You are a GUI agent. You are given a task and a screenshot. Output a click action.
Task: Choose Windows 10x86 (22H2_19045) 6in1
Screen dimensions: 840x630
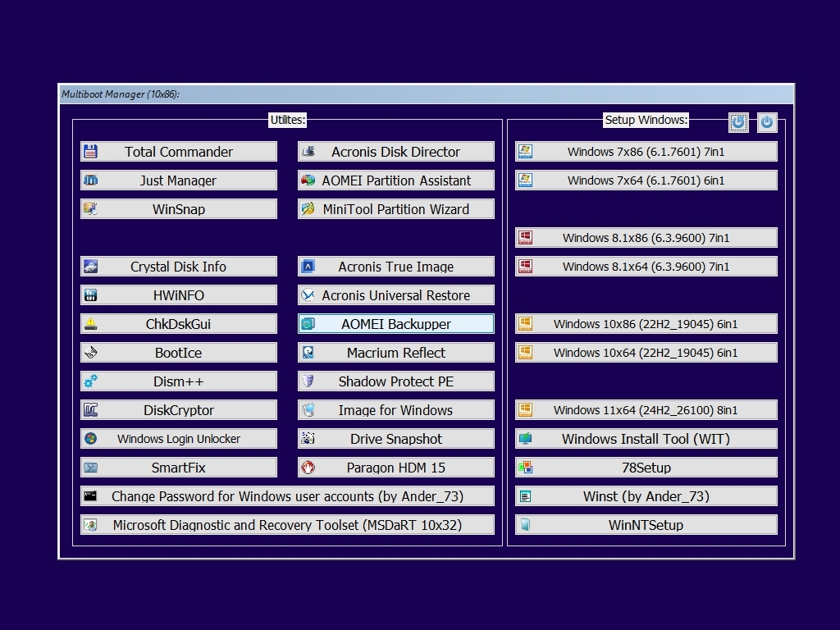646,323
